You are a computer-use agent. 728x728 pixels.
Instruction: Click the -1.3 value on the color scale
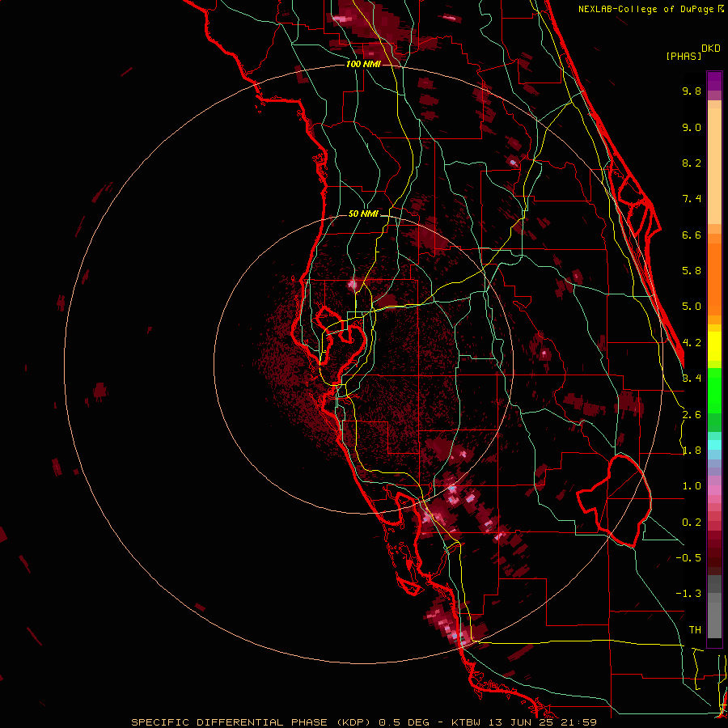(x=688, y=594)
